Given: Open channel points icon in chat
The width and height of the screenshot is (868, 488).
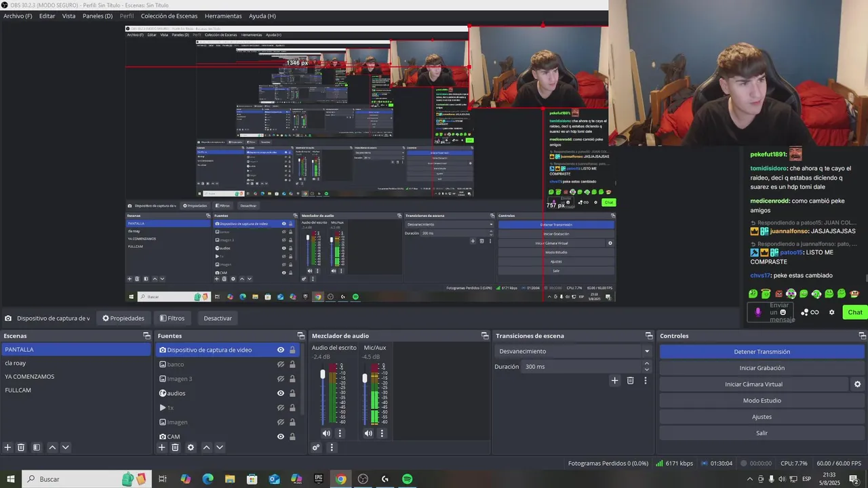Looking at the screenshot, I should (804, 312).
